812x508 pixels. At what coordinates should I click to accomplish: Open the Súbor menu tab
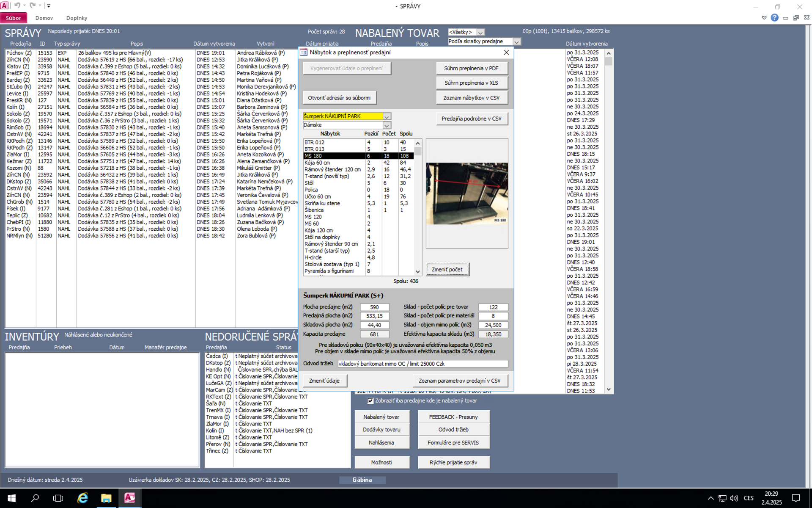14,18
